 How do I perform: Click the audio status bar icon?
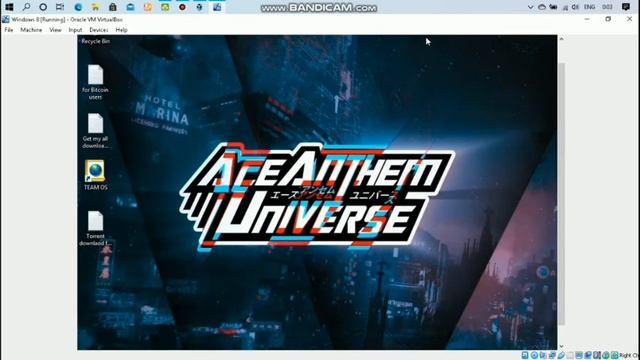pos(543,355)
